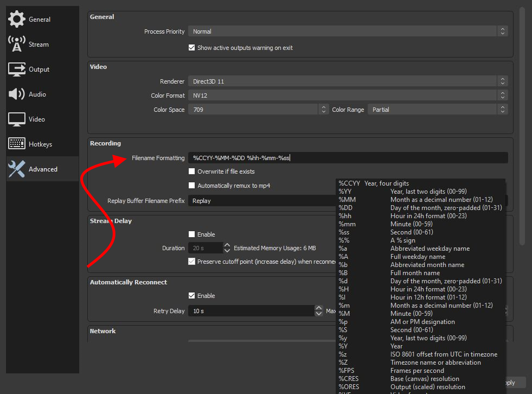Enable Overwrite if file exists
This screenshot has height=394, width=532.
point(191,171)
